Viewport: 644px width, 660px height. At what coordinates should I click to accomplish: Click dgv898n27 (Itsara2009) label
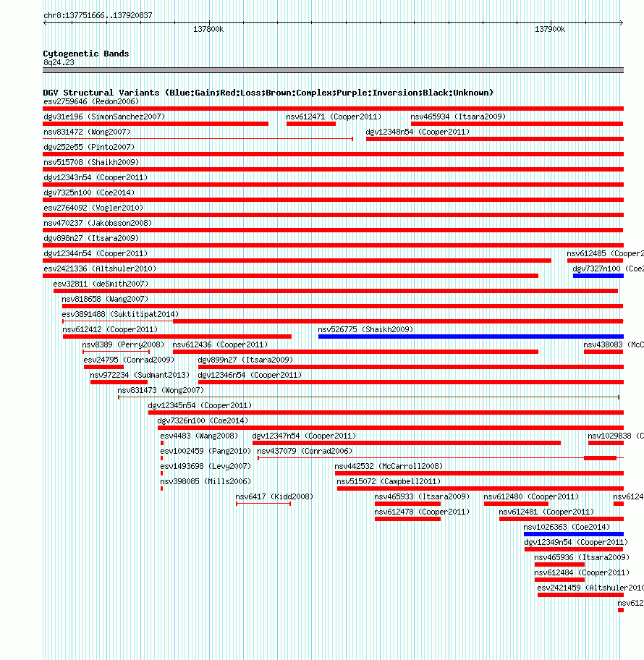coord(91,238)
